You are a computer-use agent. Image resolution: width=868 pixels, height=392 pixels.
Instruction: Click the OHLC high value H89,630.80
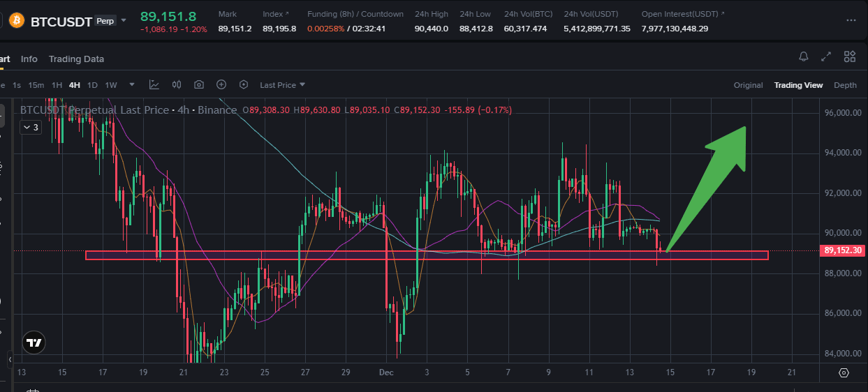(317, 110)
